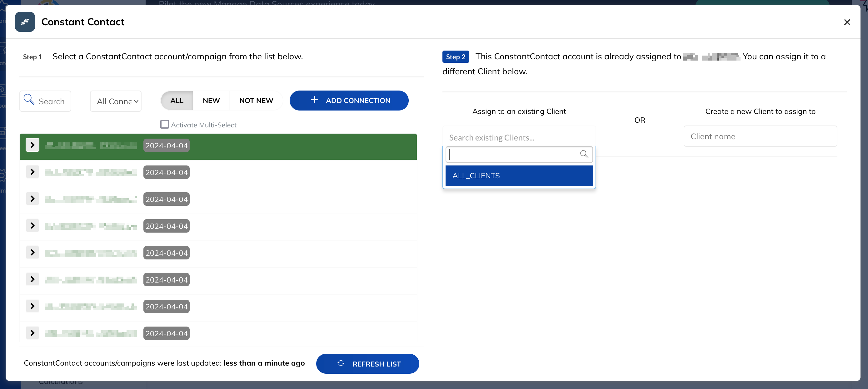Expand the seventh account row chevron

32,306
